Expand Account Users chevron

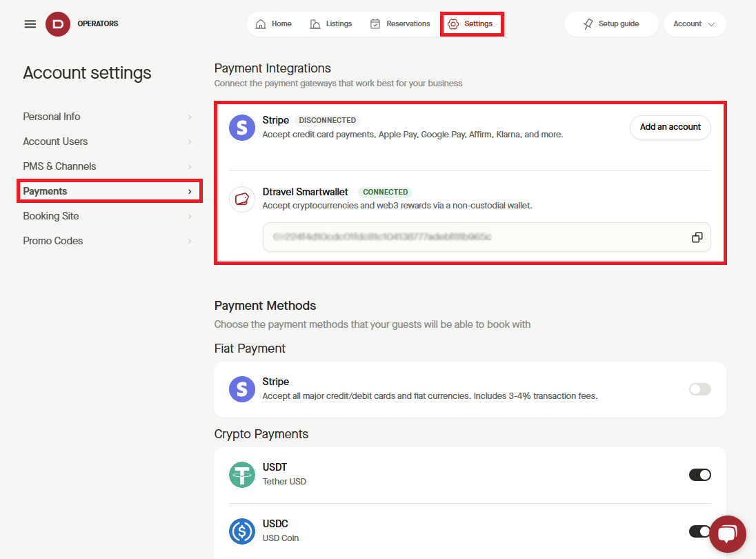pos(190,141)
